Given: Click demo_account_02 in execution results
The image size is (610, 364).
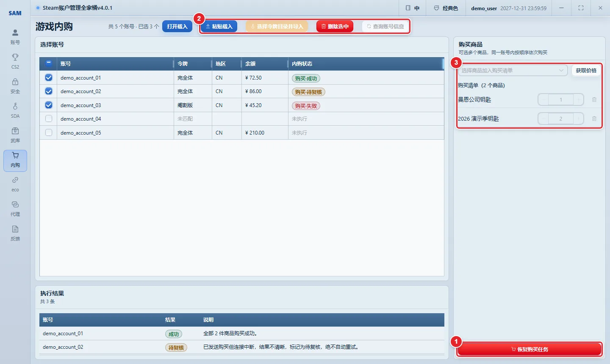Looking at the screenshot, I should coord(63,347).
